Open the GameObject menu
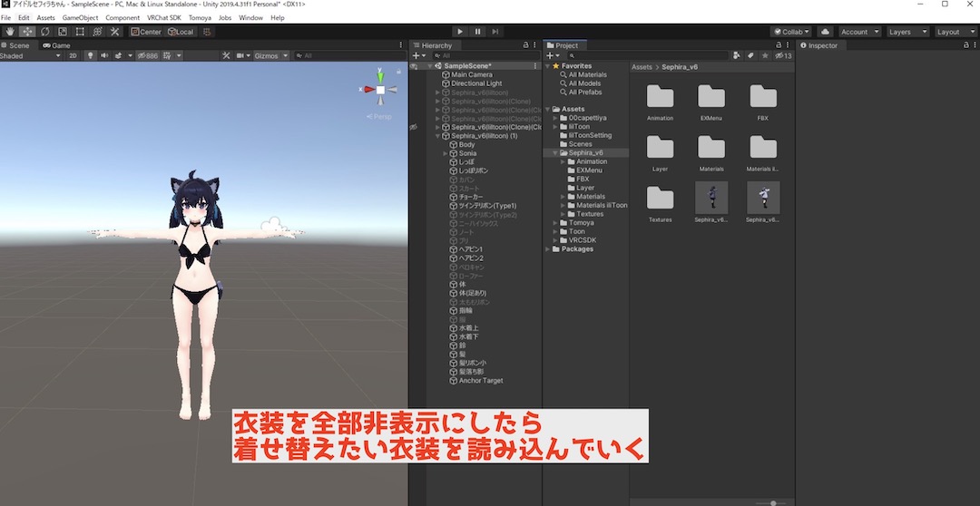The width and height of the screenshot is (980, 506). (80, 17)
